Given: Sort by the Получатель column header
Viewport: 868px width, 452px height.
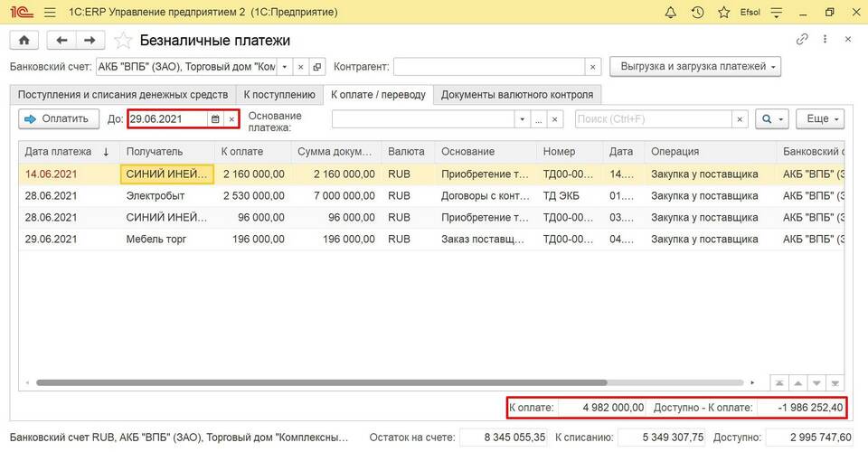Looking at the screenshot, I should tap(167, 152).
